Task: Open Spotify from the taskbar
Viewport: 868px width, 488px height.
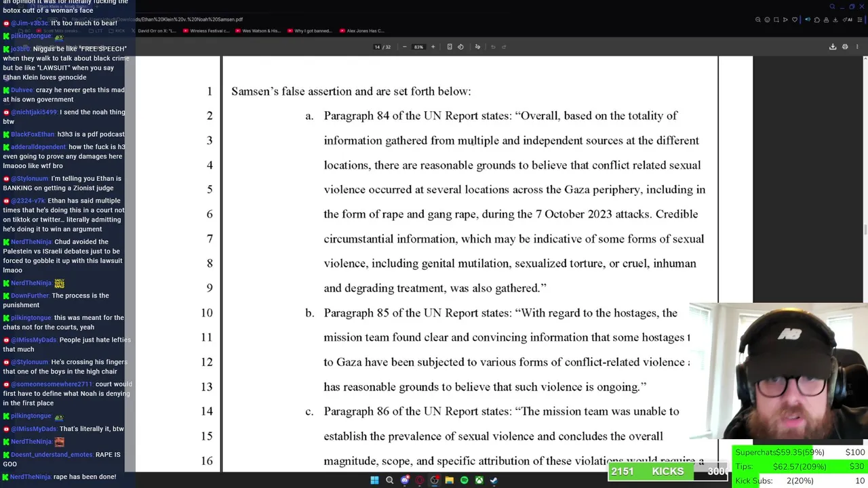Action: pyautogui.click(x=464, y=481)
